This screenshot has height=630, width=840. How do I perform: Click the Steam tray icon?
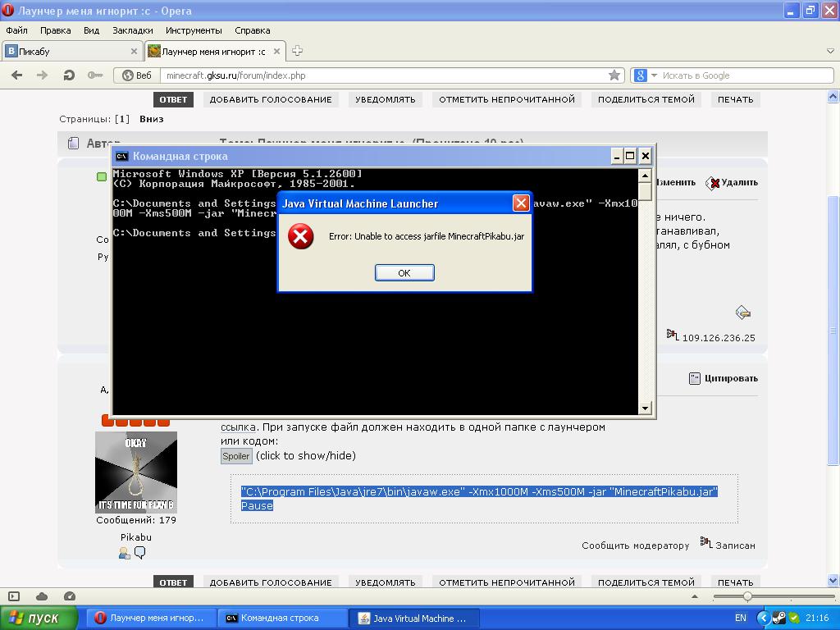779,619
